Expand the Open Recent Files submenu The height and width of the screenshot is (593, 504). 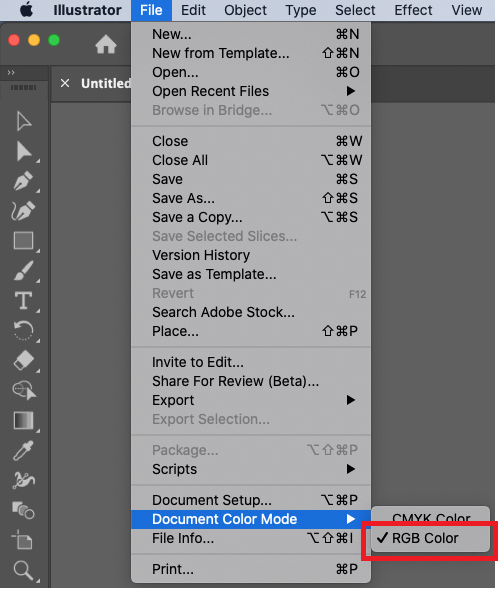(251, 91)
